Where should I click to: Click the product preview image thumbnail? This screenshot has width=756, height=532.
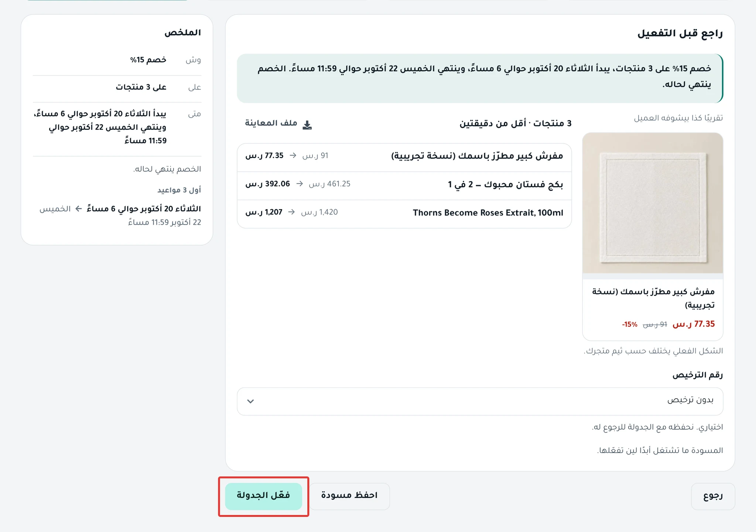coord(653,203)
